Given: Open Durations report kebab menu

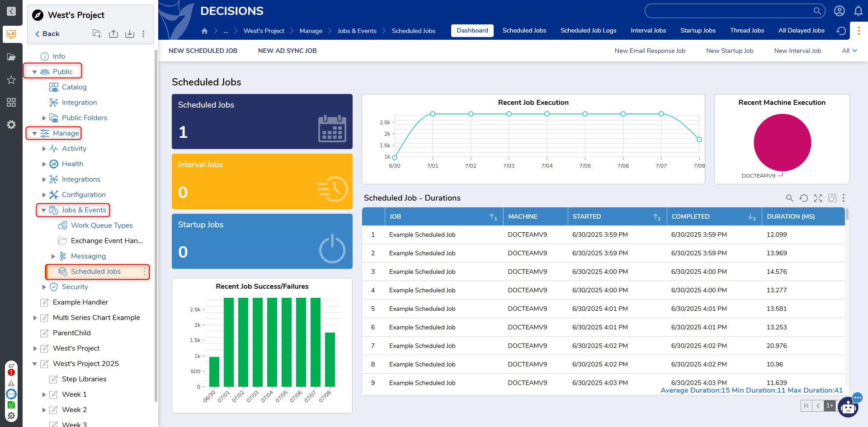Looking at the screenshot, I should click(x=844, y=198).
